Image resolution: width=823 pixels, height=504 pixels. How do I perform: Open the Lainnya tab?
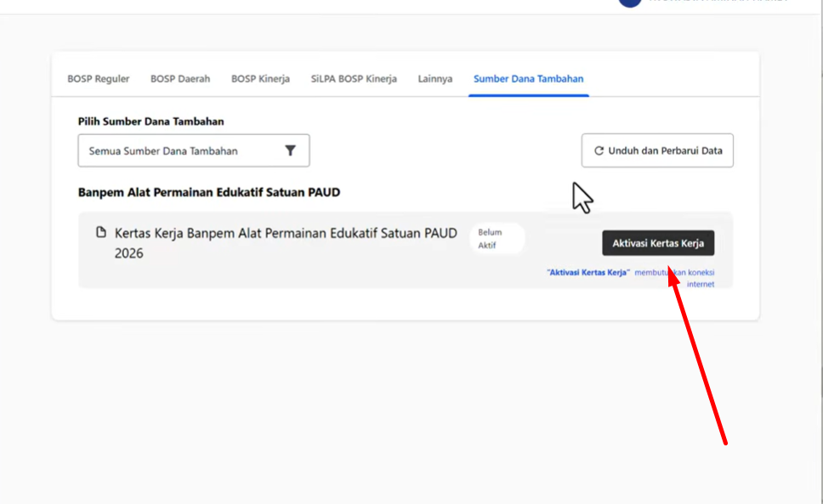tap(435, 79)
